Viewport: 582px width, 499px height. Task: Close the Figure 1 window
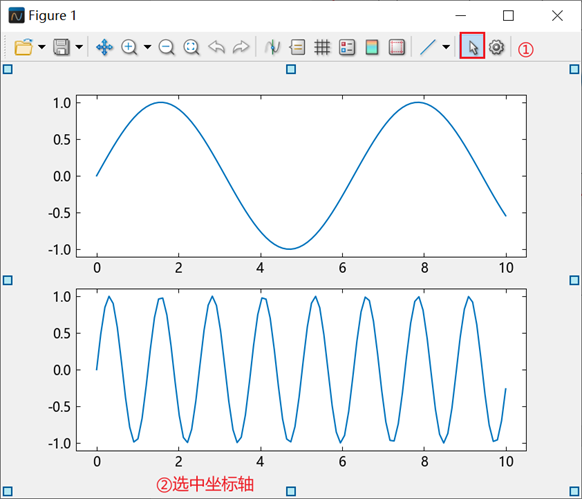pyautogui.click(x=557, y=16)
